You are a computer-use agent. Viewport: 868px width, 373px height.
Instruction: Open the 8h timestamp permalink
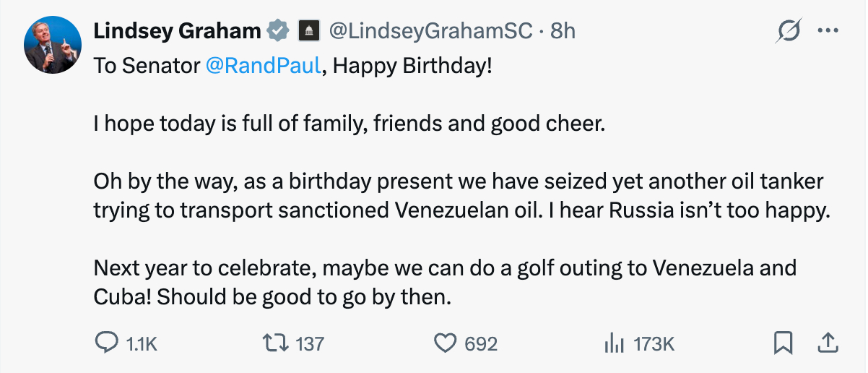(563, 31)
